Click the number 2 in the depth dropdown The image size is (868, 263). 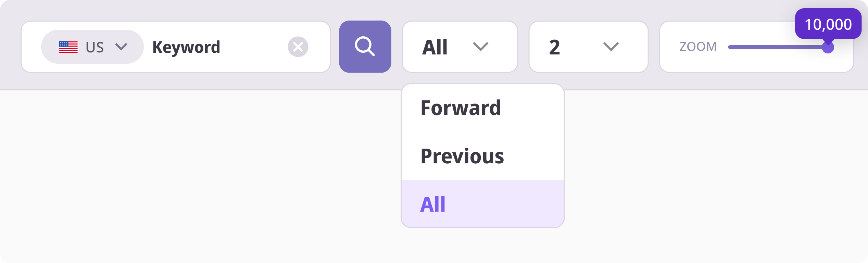click(x=554, y=47)
